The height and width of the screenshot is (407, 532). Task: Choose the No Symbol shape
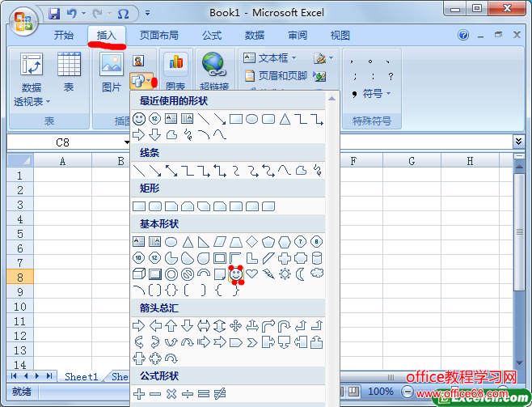pyautogui.click(x=188, y=274)
